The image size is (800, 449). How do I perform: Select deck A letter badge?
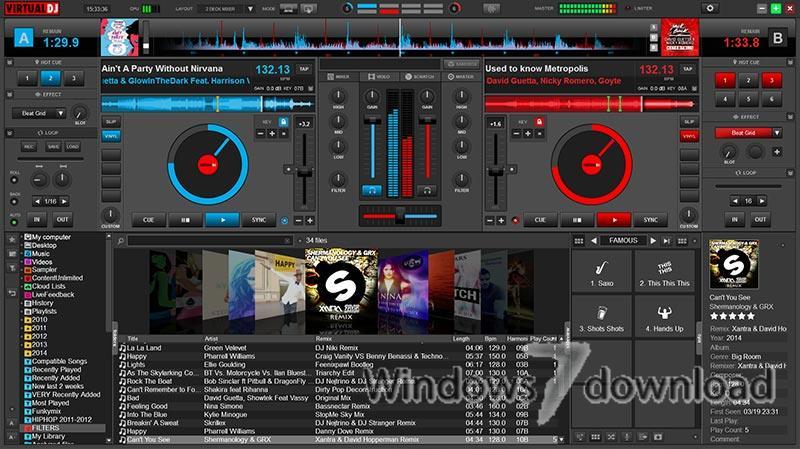pyautogui.click(x=23, y=38)
